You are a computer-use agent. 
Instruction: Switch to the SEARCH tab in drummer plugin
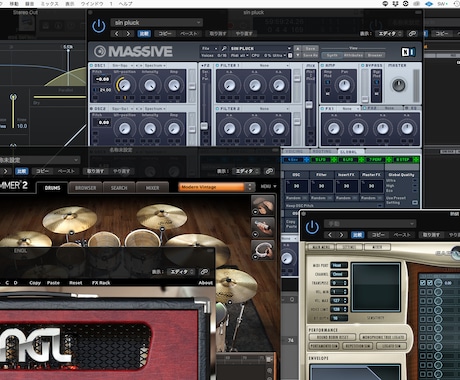pos(119,188)
